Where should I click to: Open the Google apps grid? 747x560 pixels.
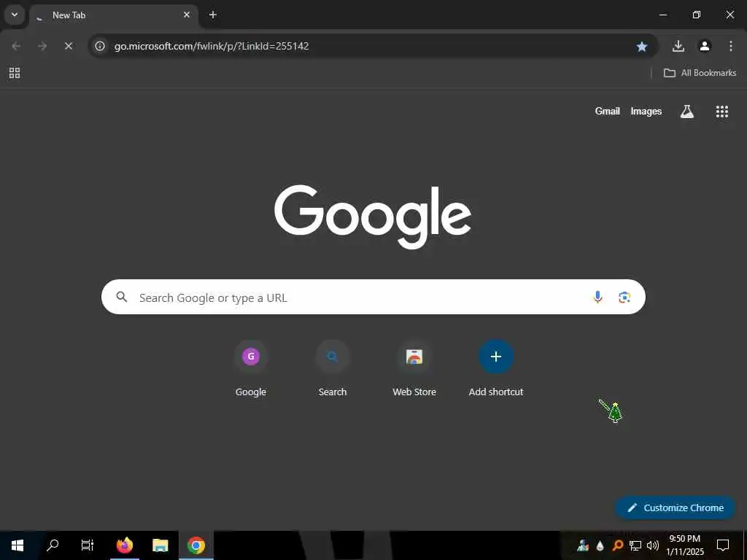[722, 112]
